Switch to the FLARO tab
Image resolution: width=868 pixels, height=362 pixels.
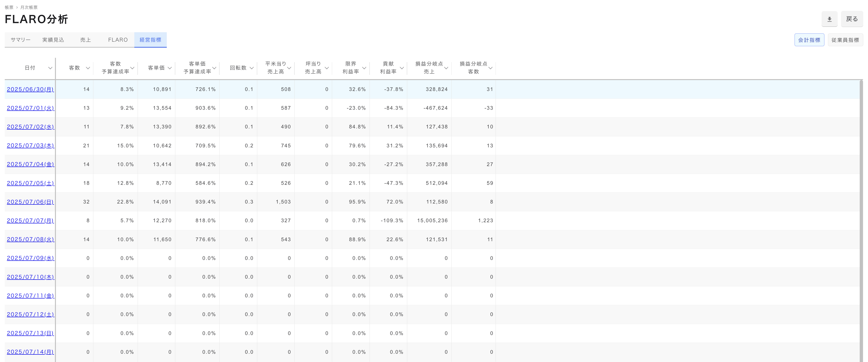118,40
